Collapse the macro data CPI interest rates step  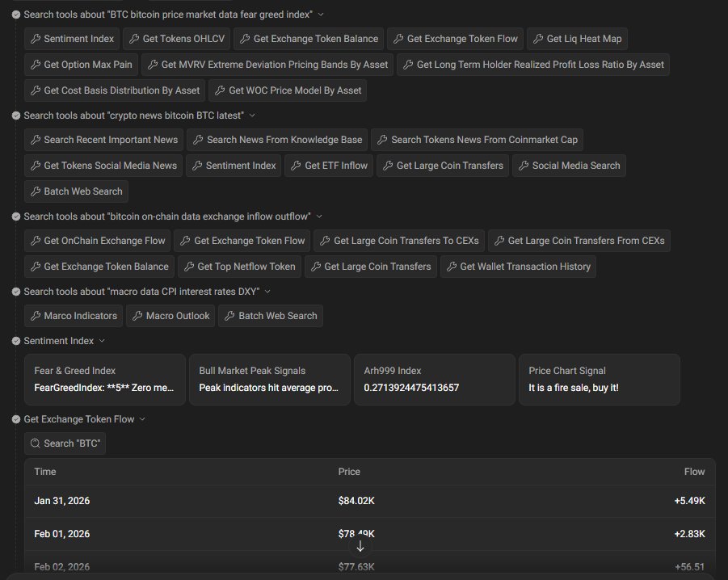tap(267, 292)
